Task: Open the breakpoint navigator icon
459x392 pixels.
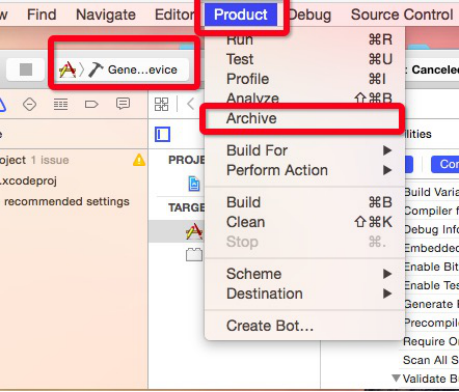Action: point(91,105)
